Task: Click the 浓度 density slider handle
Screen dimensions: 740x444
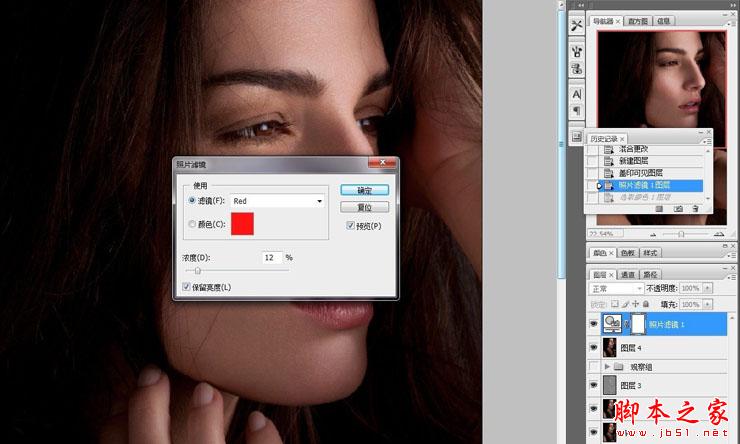Action: pyautogui.click(x=198, y=271)
